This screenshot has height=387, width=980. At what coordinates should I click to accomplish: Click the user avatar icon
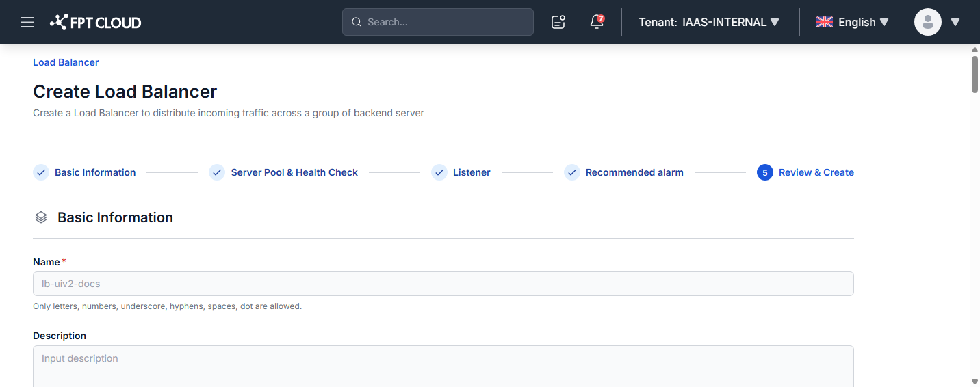pyautogui.click(x=928, y=22)
